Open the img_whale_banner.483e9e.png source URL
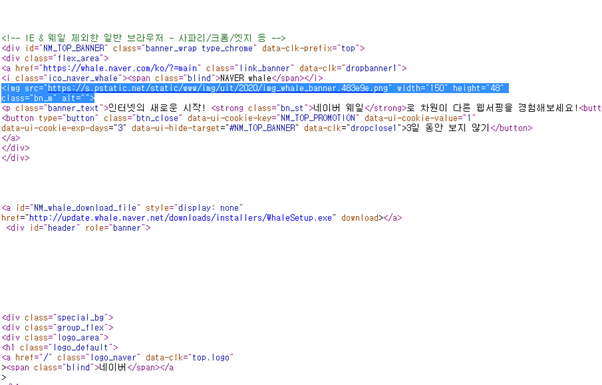Screen dimensions: 602x385 (x=218, y=88)
